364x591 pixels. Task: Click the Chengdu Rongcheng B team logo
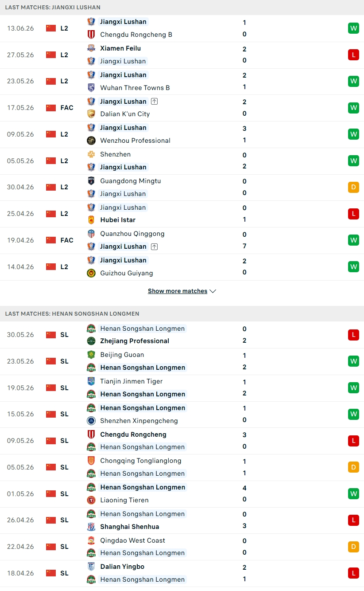(x=91, y=34)
